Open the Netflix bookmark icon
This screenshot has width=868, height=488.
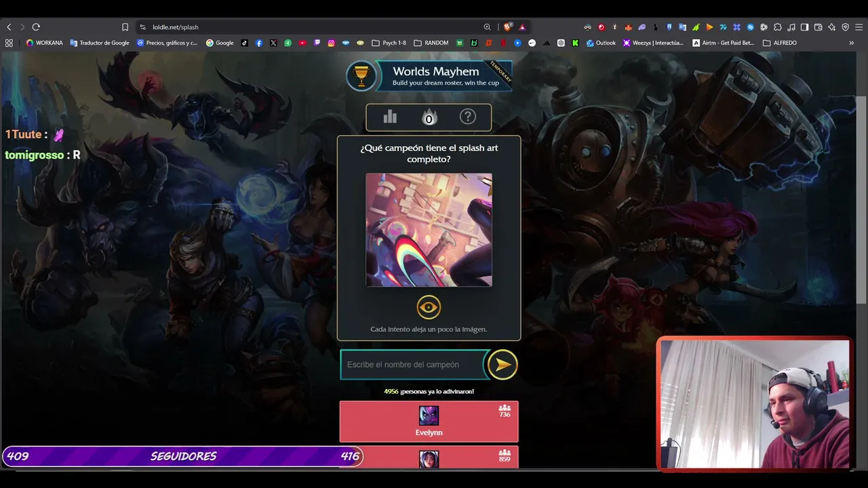pyautogui.click(x=503, y=43)
